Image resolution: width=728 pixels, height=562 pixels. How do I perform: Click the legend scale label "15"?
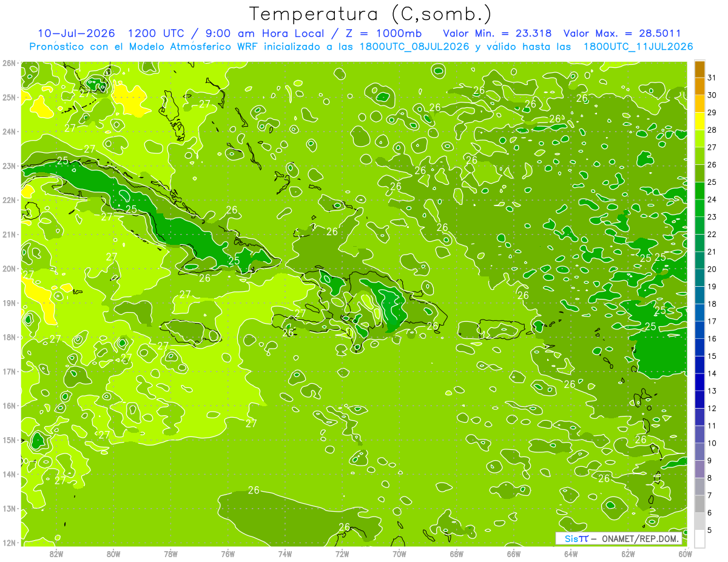pos(712,356)
